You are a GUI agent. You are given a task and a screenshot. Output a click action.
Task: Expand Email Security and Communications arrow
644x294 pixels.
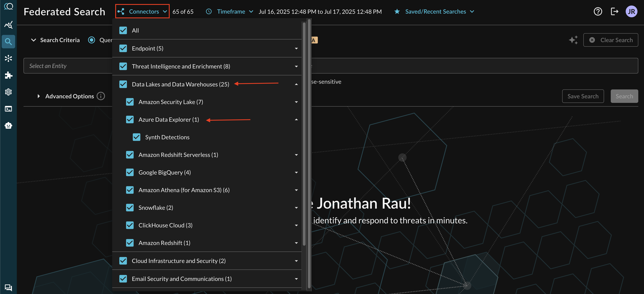coord(296,279)
